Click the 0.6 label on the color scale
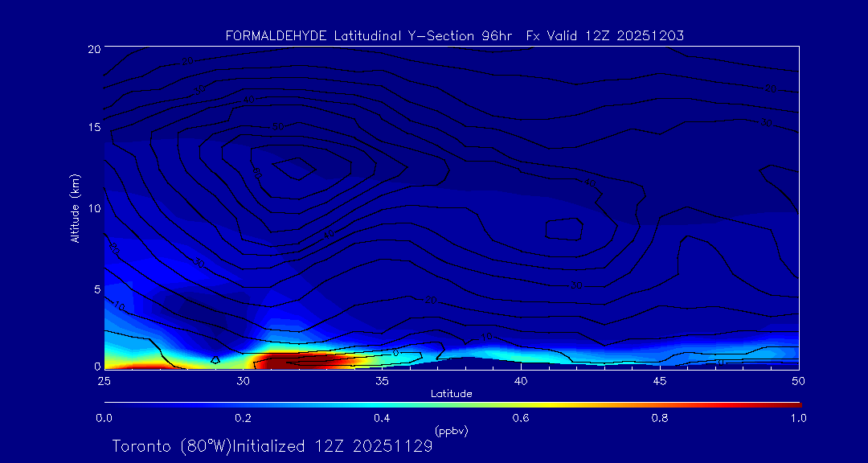868x463 pixels. click(521, 418)
